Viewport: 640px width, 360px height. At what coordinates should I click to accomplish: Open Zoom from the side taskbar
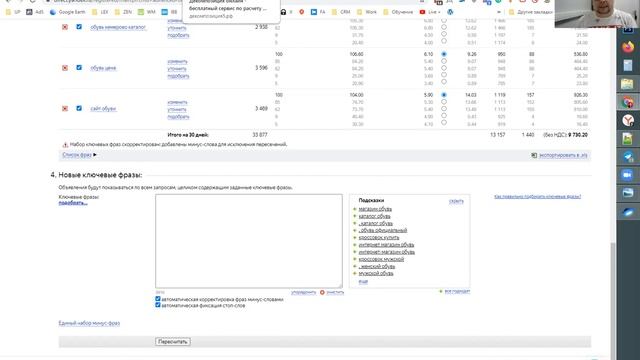click(x=628, y=175)
